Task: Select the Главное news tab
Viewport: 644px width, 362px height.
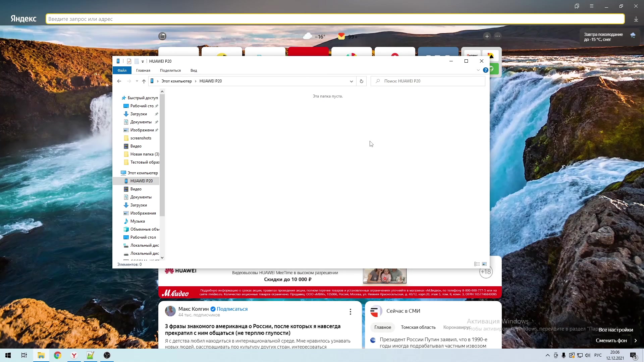Action: point(383,327)
